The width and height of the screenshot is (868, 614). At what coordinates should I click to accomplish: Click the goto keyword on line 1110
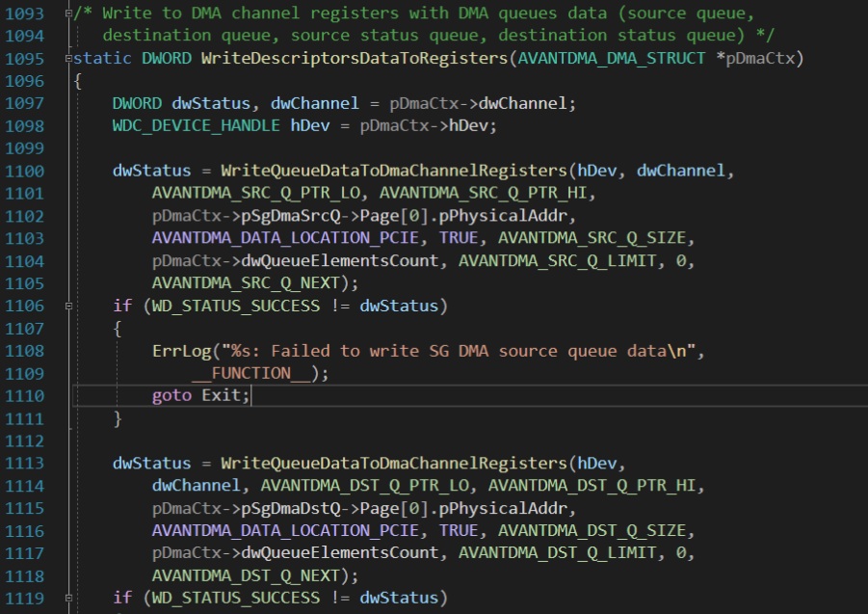(x=171, y=396)
